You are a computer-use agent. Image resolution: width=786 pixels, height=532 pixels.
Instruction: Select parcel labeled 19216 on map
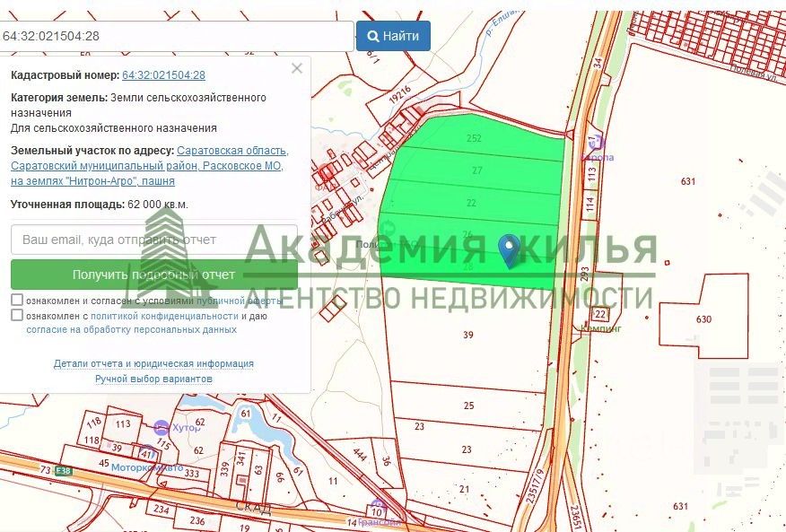tap(399, 95)
